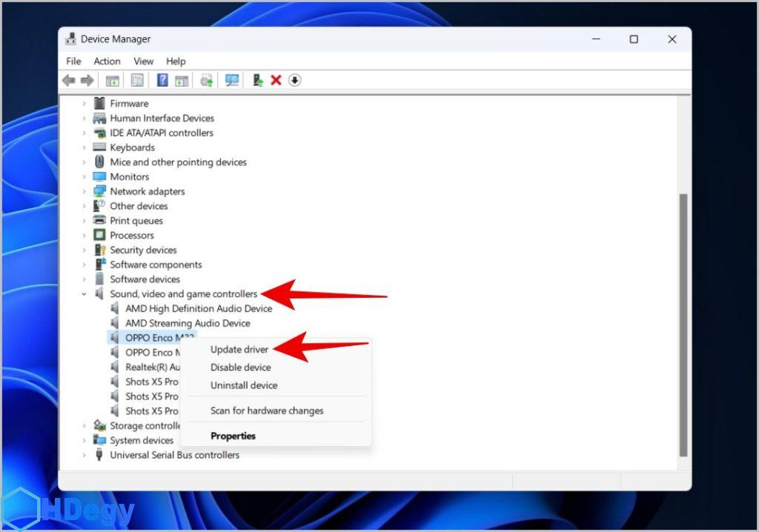The width and height of the screenshot is (759, 532).
Task: Expand the Universal Serial Bus controllers node
Action: click(84, 455)
